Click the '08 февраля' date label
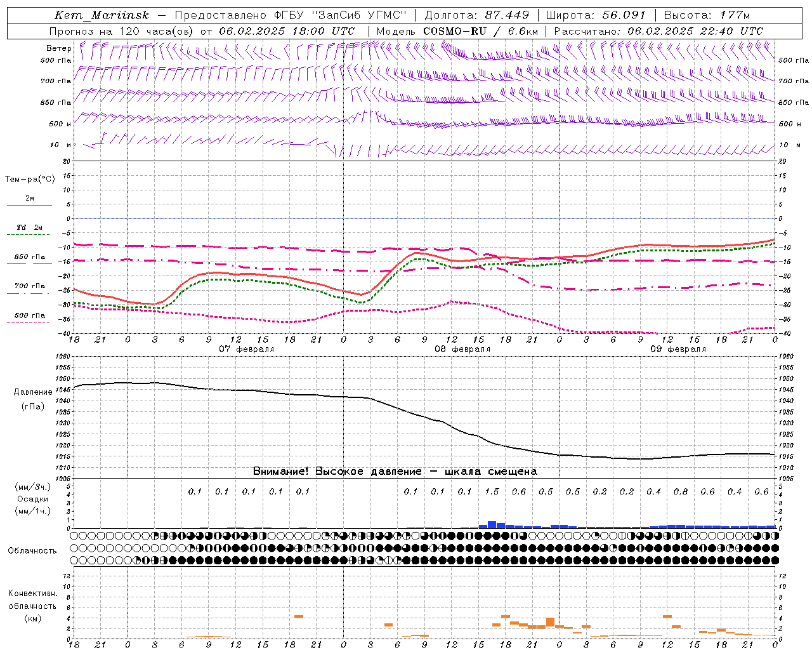812x650 pixels. coord(462,349)
